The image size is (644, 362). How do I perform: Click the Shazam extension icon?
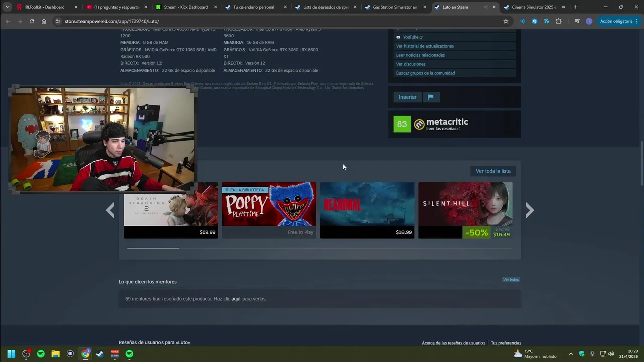click(534, 21)
